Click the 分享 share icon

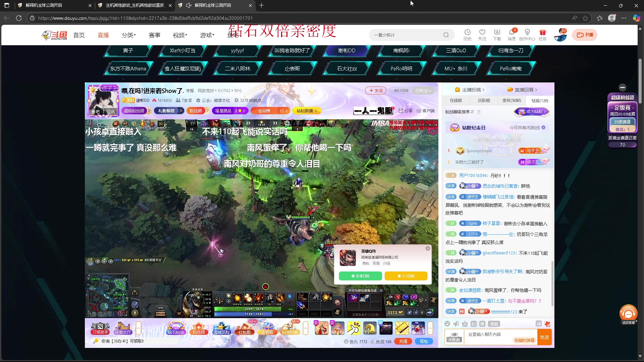tap(406, 111)
